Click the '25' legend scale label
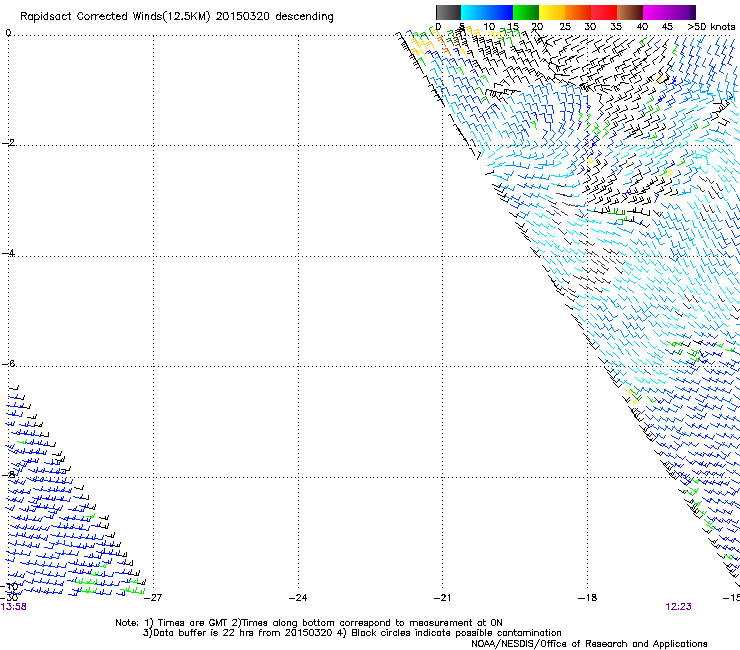The height and width of the screenshot is (650, 740). pos(564,27)
